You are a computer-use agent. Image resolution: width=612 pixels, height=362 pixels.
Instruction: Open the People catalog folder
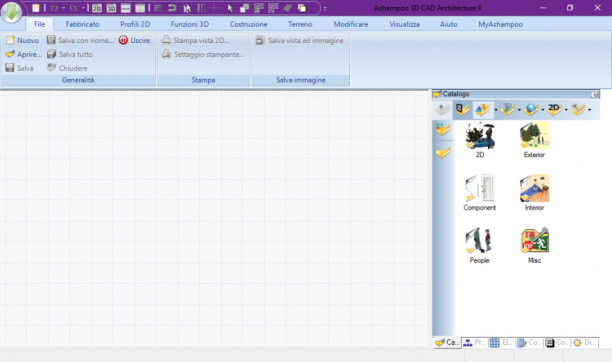[479, 245]
